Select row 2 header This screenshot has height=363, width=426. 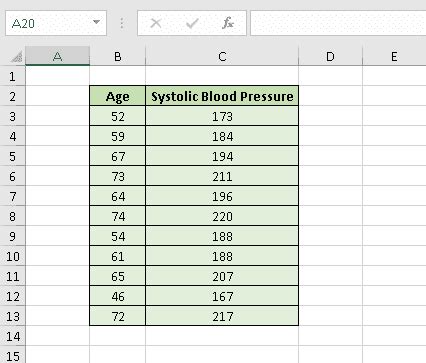[x=13, y=96]
